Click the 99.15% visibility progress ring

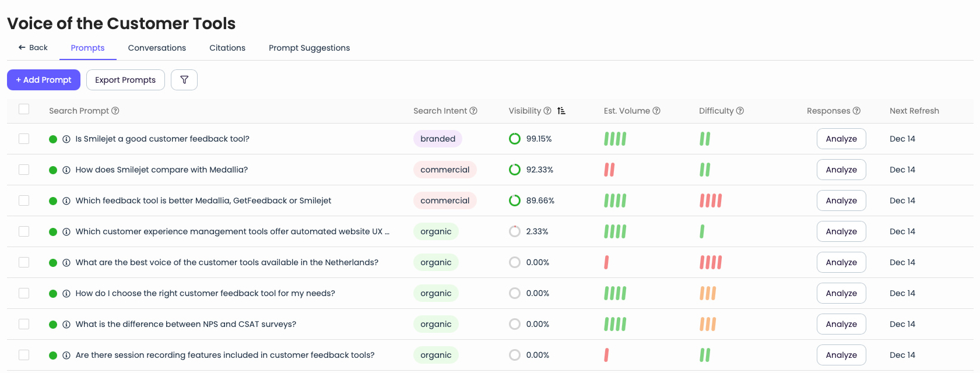pyautogui.click(x=515, y=139)
